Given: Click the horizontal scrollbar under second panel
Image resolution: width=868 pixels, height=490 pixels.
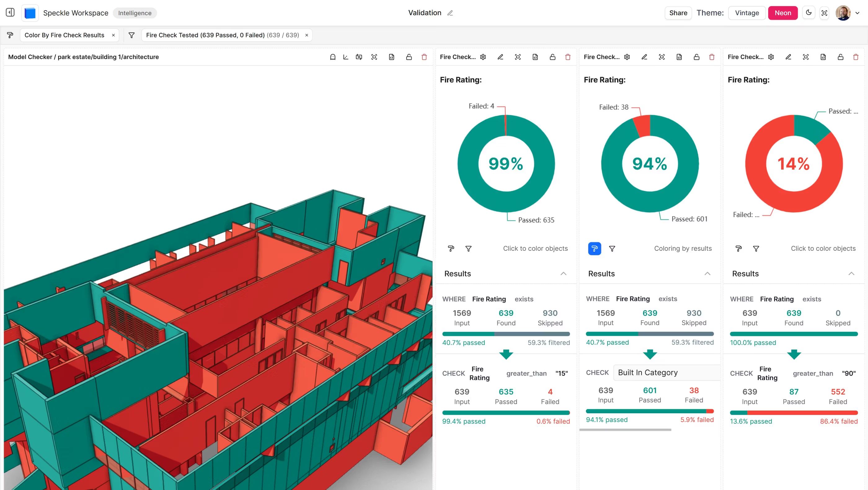Looking at the screenshot, I should (x=625, y=429).
